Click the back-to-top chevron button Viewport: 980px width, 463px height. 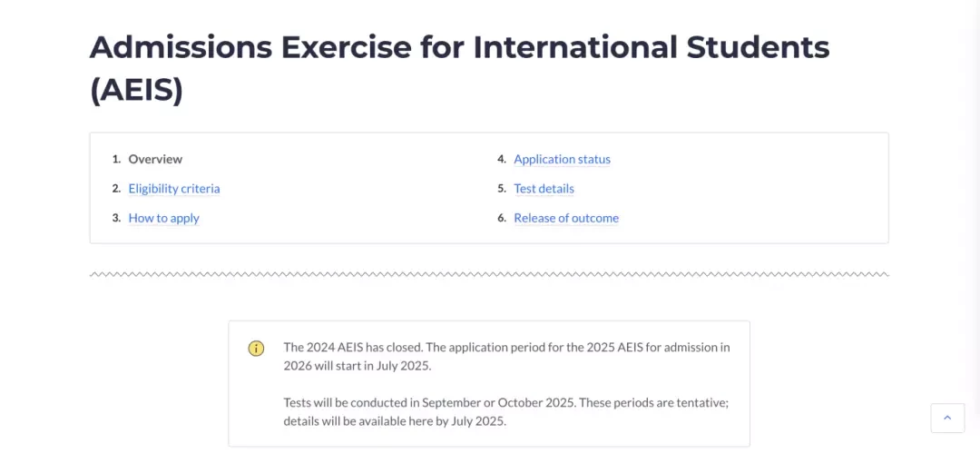946,418
